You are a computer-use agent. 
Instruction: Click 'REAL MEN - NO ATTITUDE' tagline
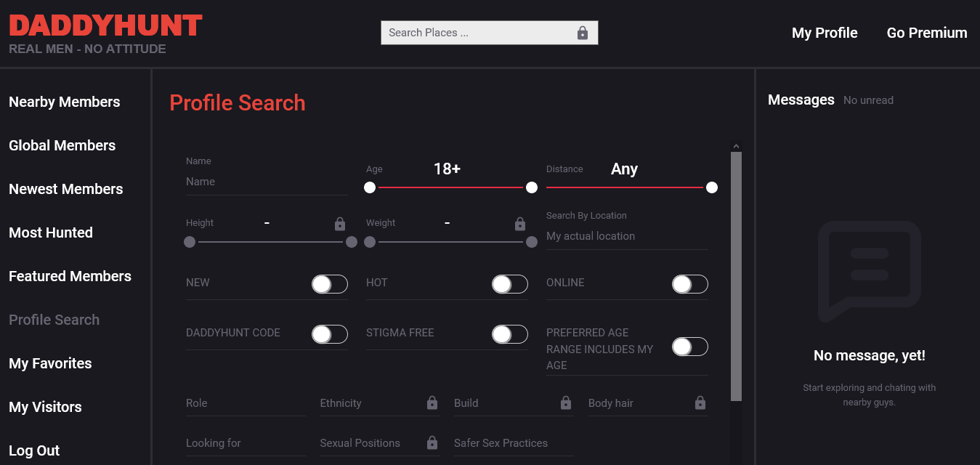tap(87, 49)
